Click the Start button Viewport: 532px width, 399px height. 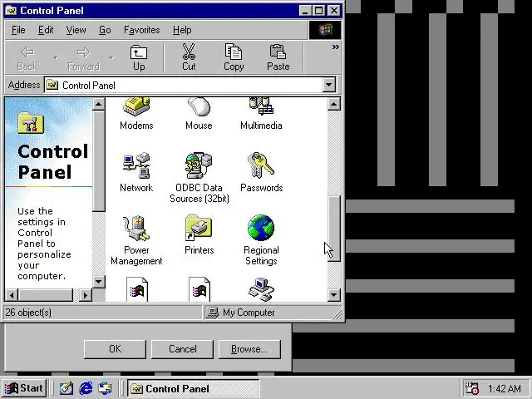tap(24, 388)
